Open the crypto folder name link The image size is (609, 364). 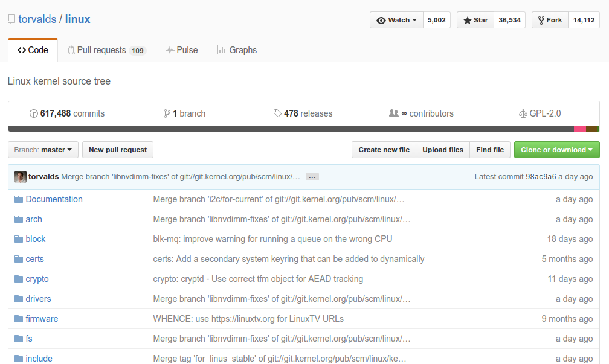pos(37,279)
